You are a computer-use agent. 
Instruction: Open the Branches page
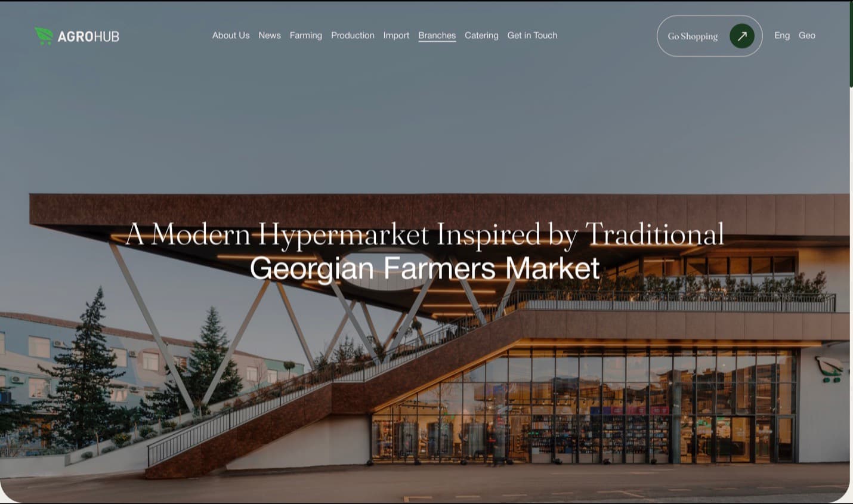click(x=437, y=36)
